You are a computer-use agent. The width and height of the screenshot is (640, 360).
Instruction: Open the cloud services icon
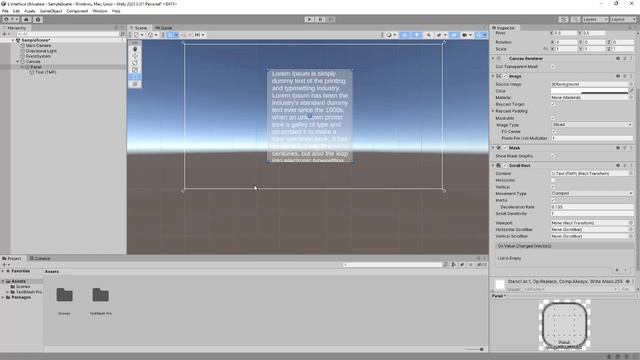tap(26, 19)
